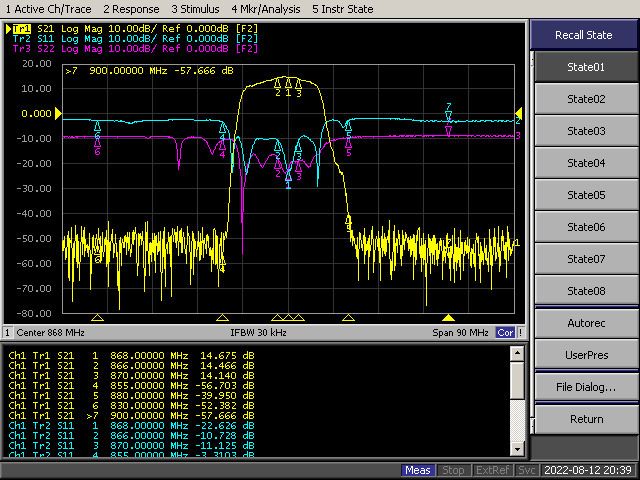Click the UserPres softkey
The image size is (640, 480).
[x=586, y=355]
